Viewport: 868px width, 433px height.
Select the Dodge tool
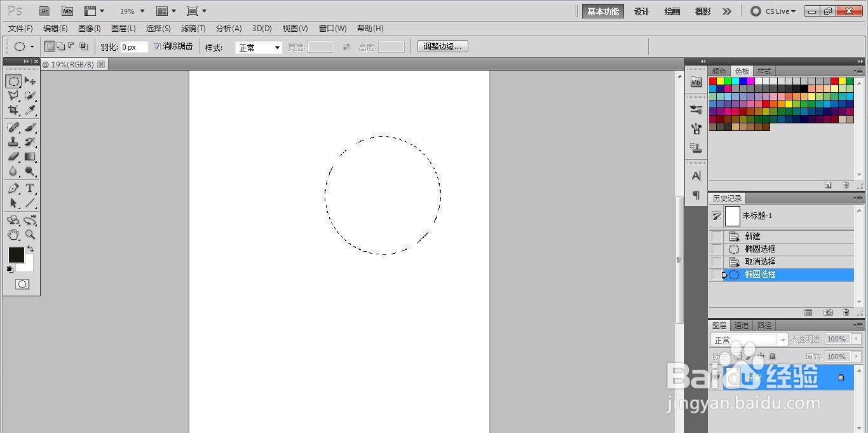(30, 171)
